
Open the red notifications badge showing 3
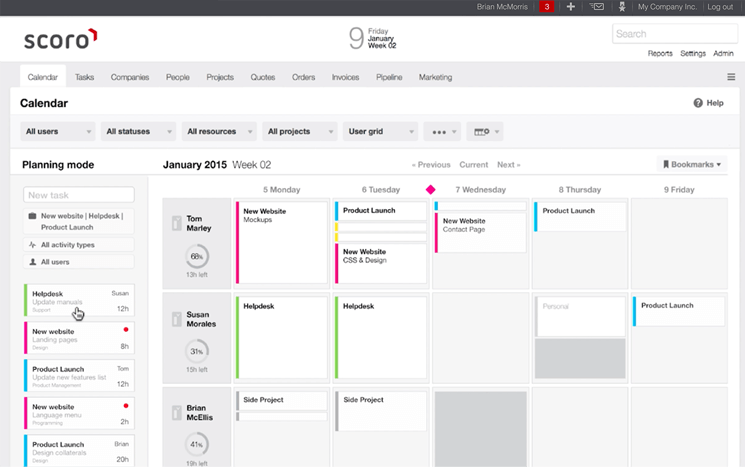546,7
